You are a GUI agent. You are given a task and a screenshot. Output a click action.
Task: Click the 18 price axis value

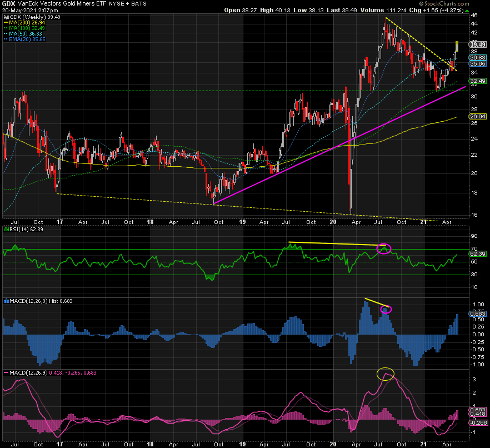coord(474,193)
